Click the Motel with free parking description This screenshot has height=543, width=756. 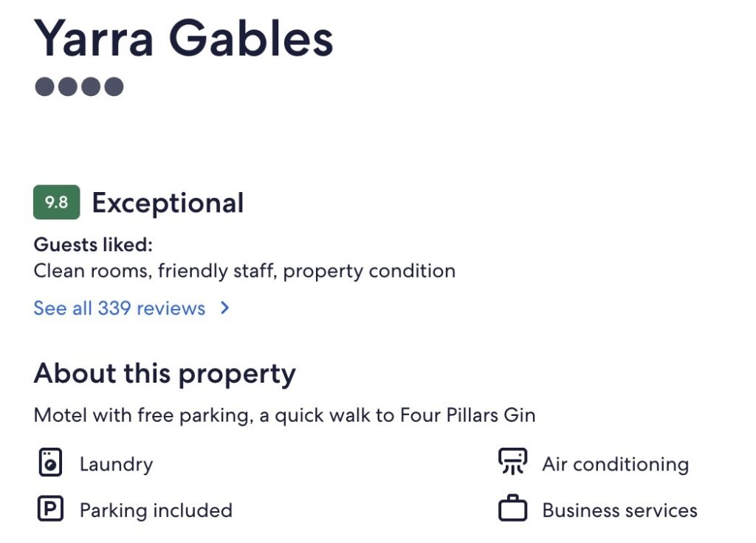click(284, 415)
